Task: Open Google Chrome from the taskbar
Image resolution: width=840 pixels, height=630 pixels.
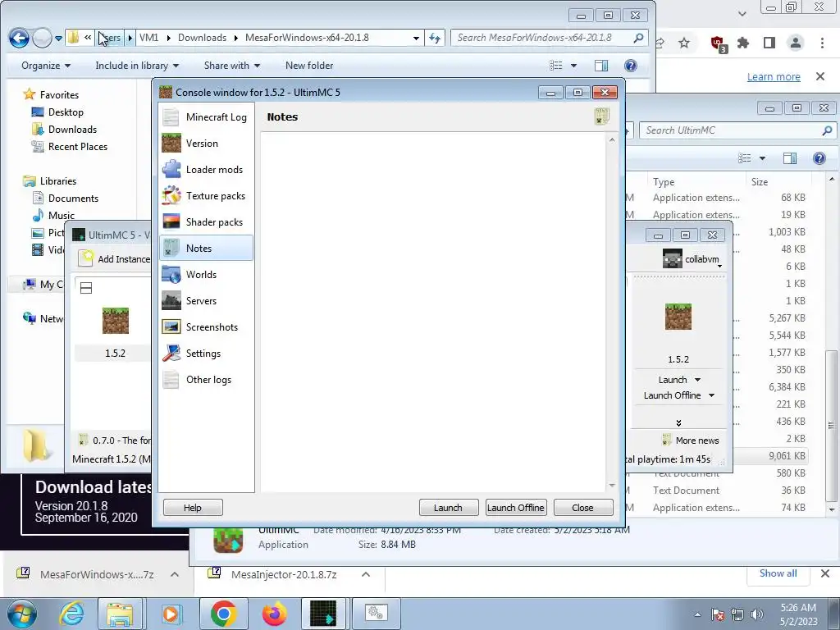Action: click(223, 614)
